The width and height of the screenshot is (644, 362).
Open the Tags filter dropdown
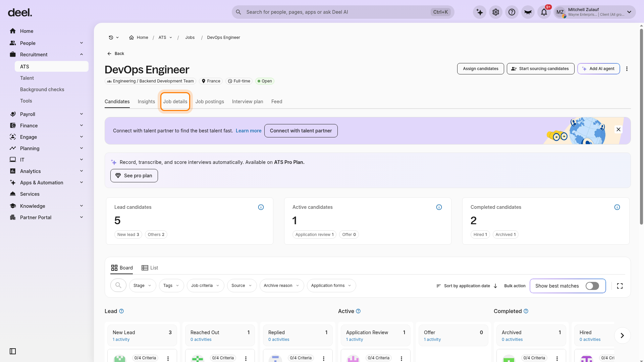(171, 286)
